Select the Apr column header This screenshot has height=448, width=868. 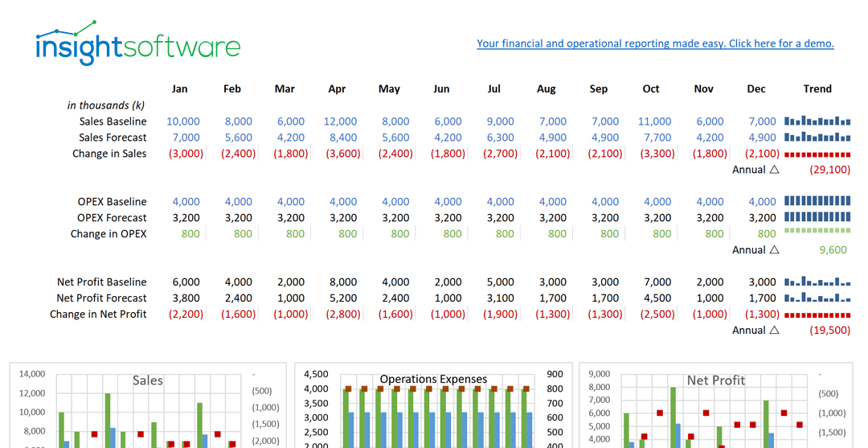point(337,88)
